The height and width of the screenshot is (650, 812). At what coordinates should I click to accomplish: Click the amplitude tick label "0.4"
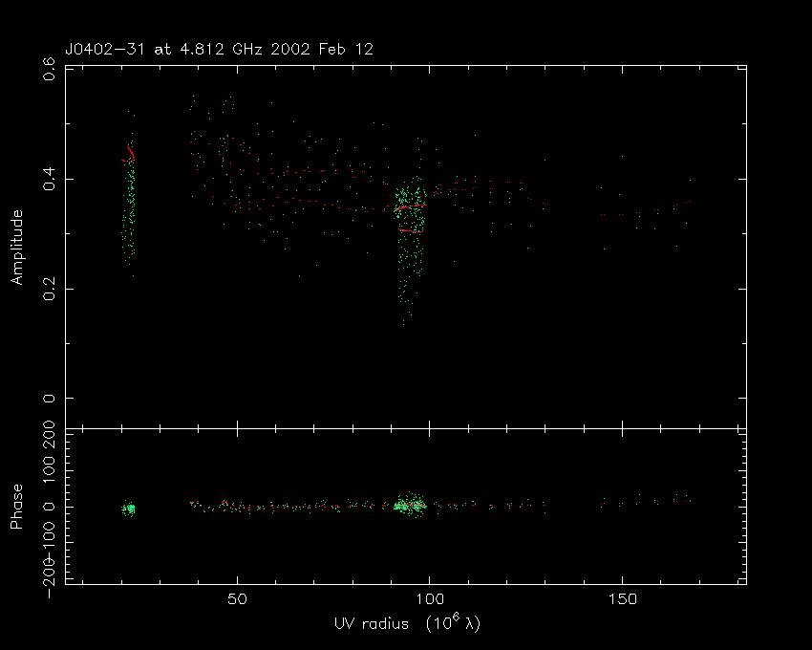click(x=49, y=179)
